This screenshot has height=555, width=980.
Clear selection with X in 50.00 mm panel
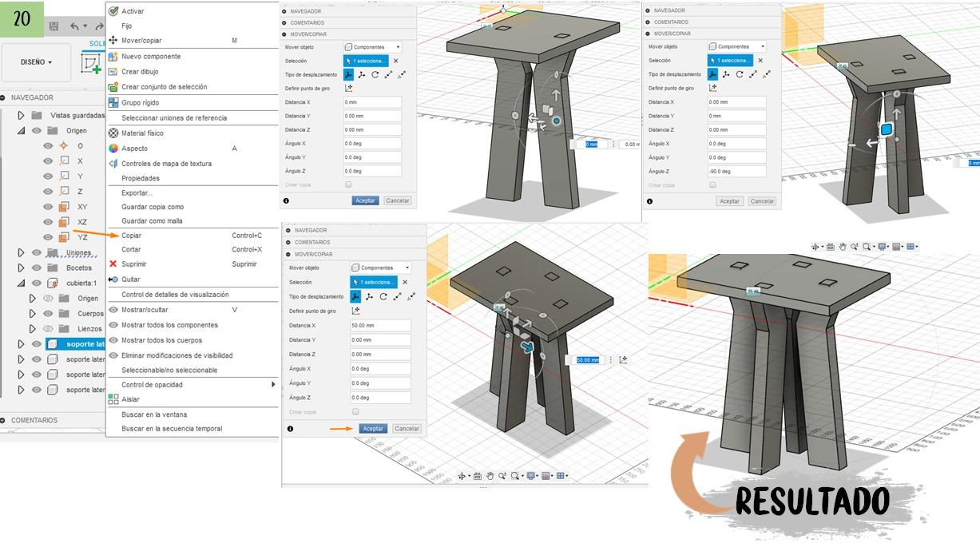click(405, 282)
